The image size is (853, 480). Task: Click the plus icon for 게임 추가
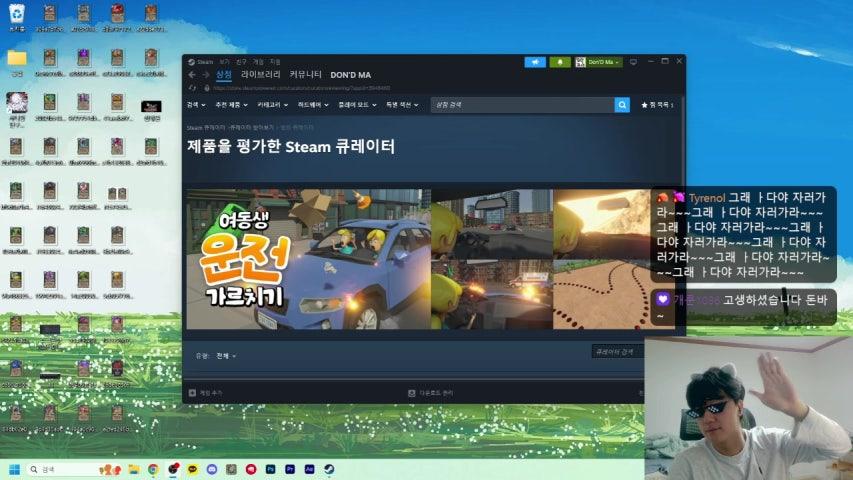(192, 392)
